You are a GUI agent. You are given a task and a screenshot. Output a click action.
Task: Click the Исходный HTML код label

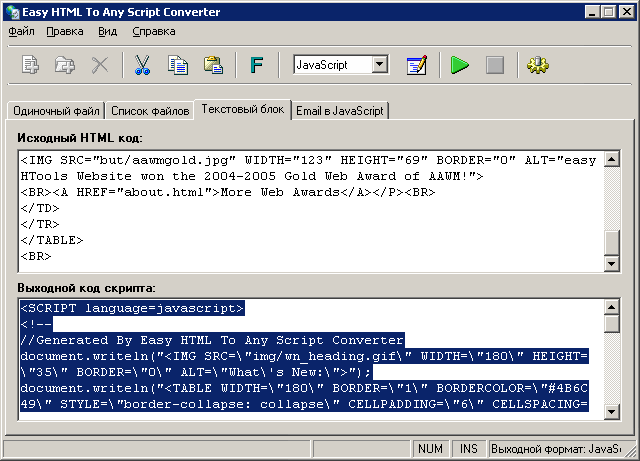(80, 138)
